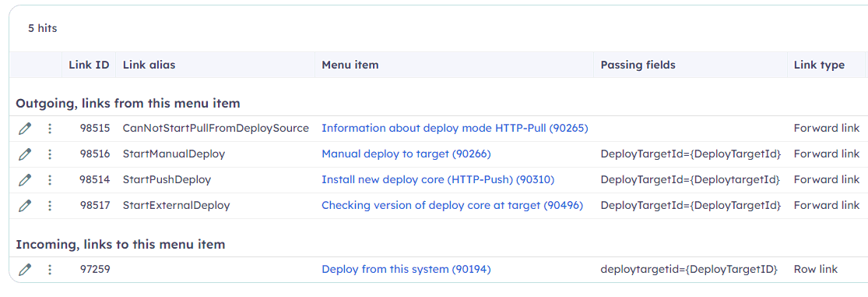868x297 pixels.
Task: Click Row link type cell
Action: [815, 270]
